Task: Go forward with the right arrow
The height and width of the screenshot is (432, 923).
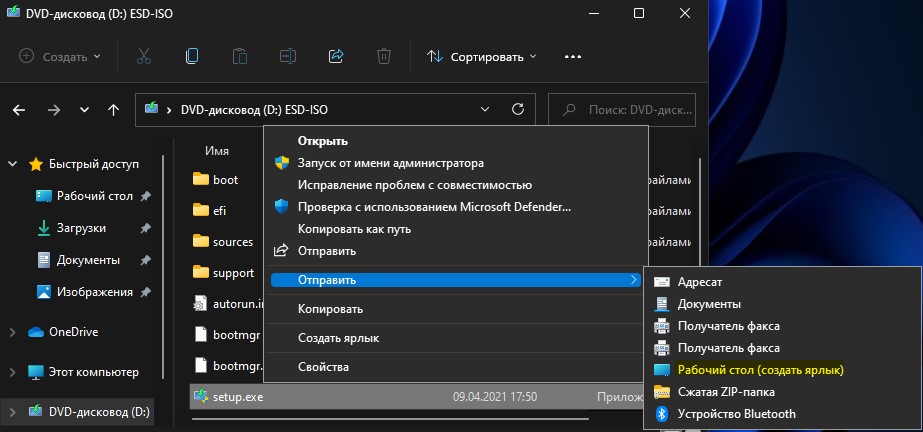Action: click(54, 110)
